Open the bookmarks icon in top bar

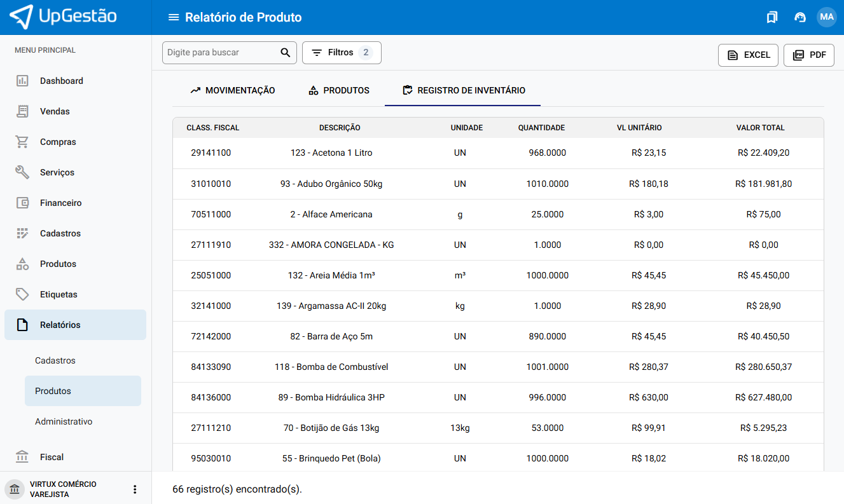coord(772,17)
